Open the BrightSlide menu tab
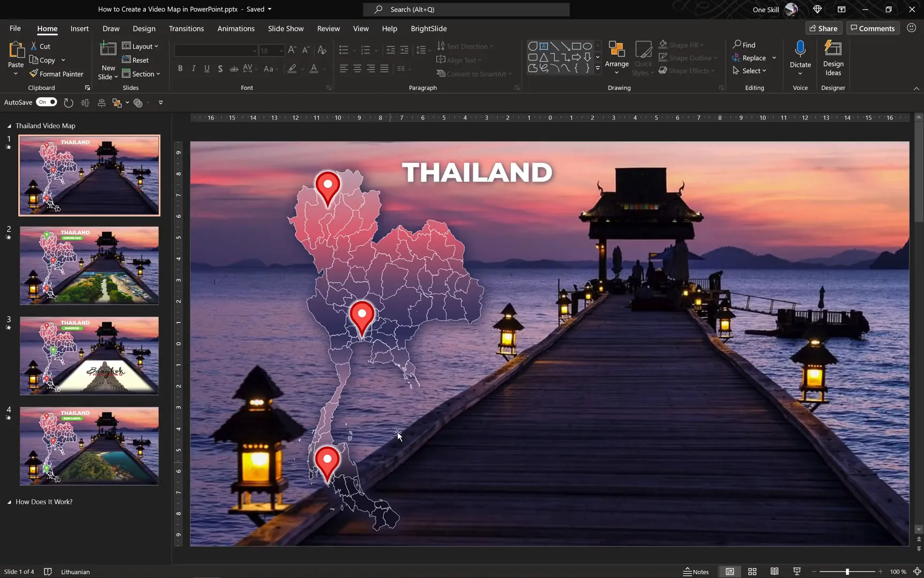924x578 pixels. pos(428,28)
